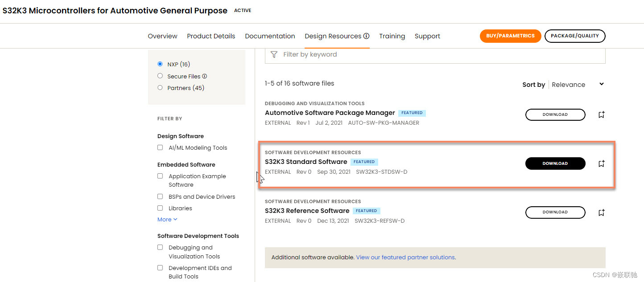The image size is (644, 282).
Task: Click the Jul 2, 2021 date text
Action: pos(329,123)
